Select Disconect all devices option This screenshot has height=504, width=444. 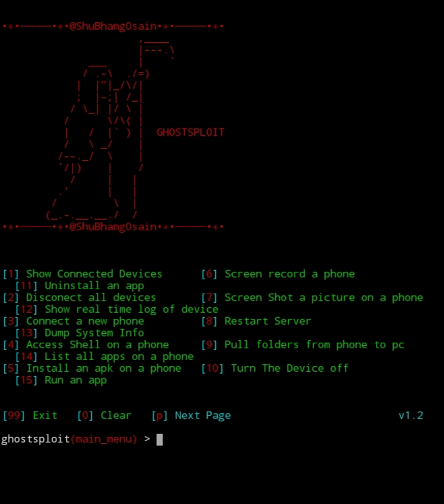79,297
